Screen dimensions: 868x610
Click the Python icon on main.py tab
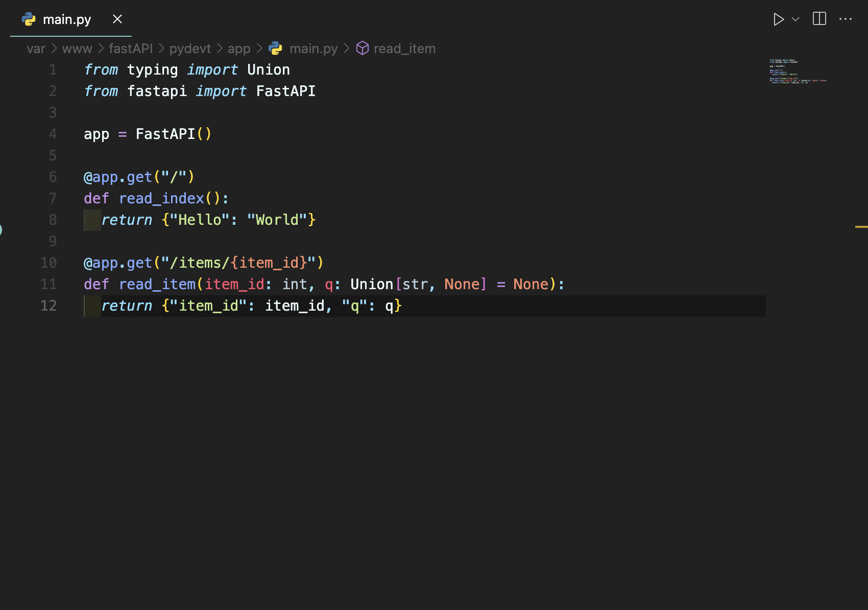coord(29,19)
